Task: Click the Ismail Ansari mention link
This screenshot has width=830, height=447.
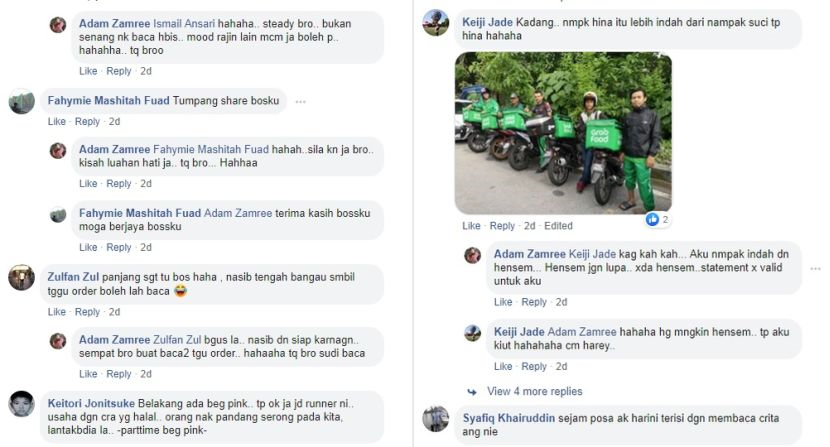Action: point(184,23)
